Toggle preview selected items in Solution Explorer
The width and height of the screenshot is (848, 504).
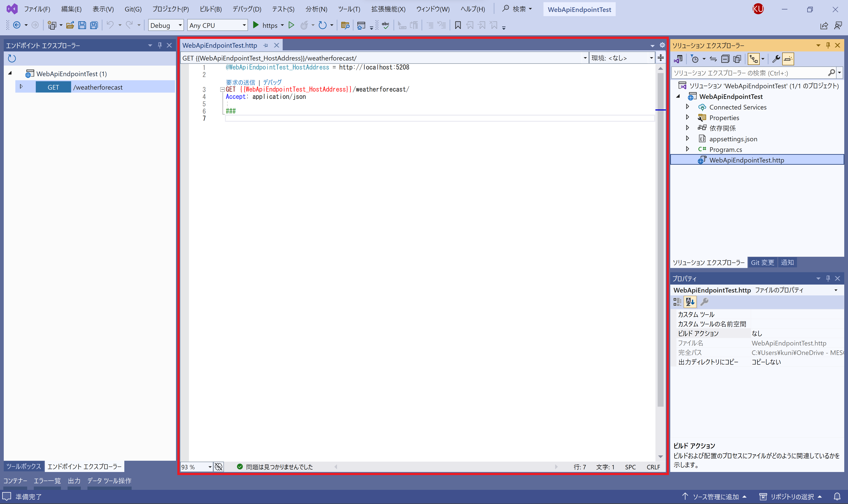click(788, 59)
